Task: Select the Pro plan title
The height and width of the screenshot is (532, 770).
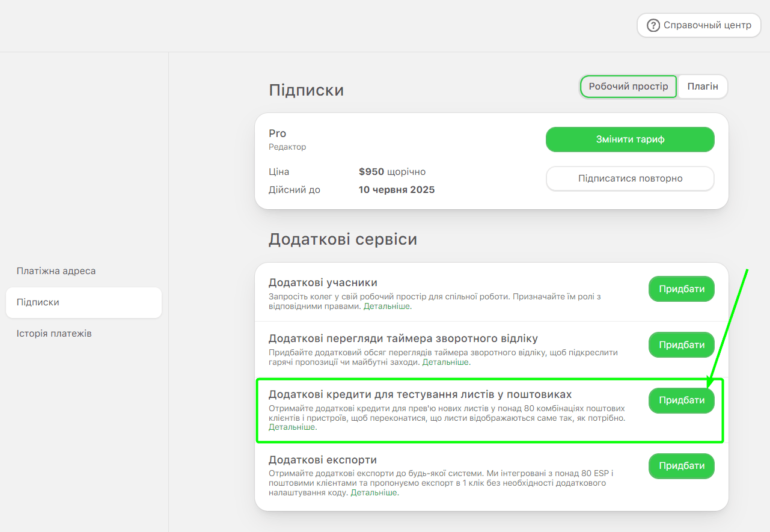Action: (x=277, y=133)
